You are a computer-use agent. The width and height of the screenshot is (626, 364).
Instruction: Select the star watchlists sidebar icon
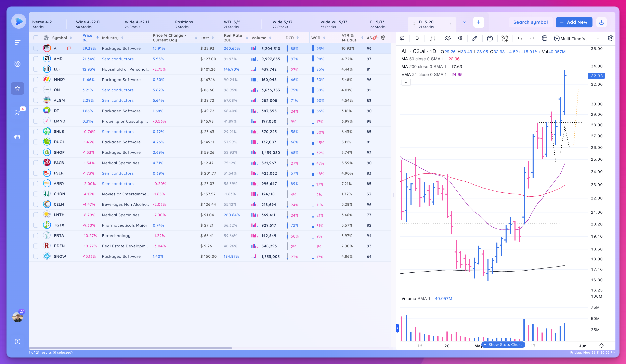tap(17, 88)
